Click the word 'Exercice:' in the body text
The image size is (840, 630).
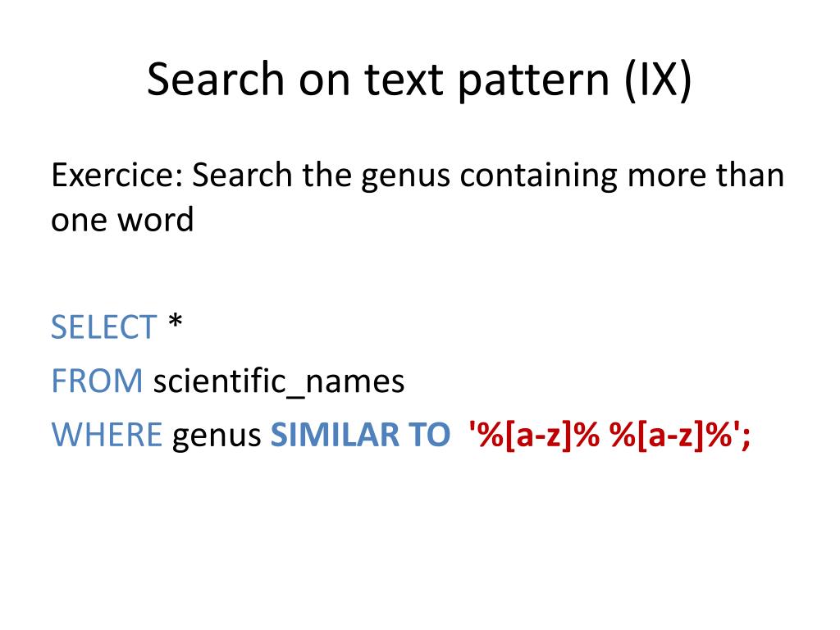118,175
